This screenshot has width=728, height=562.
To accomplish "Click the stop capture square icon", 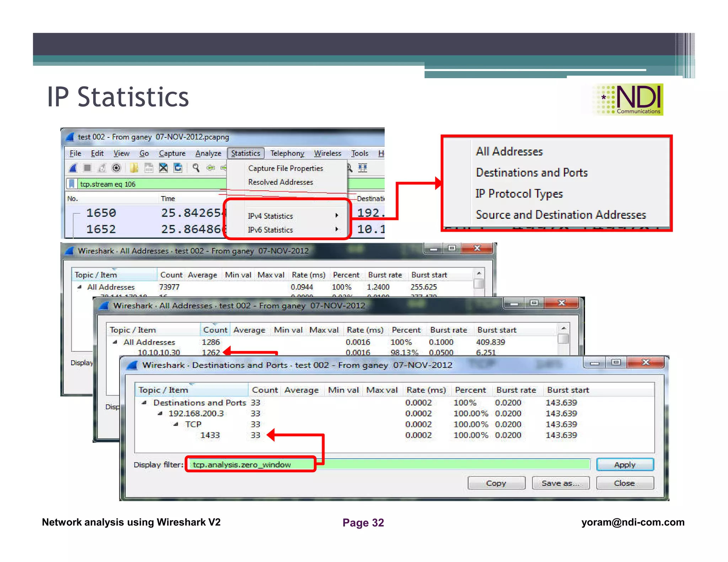I will coord(87,168).
